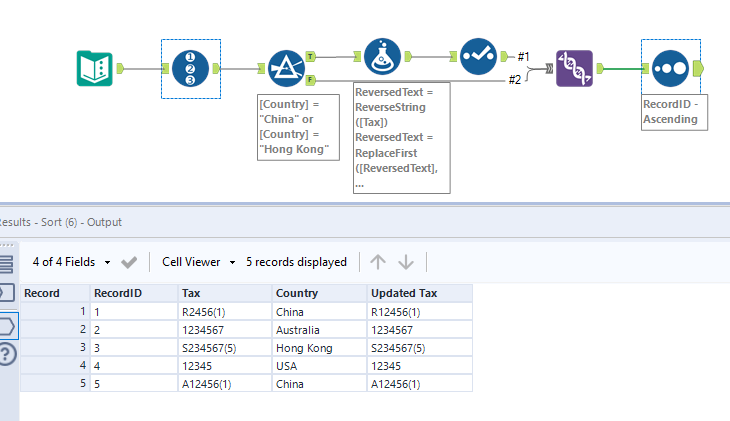The width and height of the screenshot is (730, 421).
Task: Go to previous record with up arrow
Action: (x=378, y=262)
